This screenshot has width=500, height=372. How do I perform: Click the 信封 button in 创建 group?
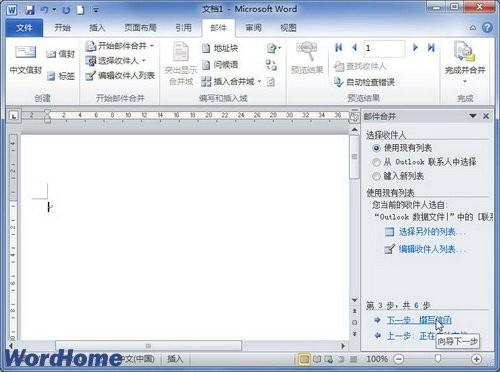click(61, 54)
